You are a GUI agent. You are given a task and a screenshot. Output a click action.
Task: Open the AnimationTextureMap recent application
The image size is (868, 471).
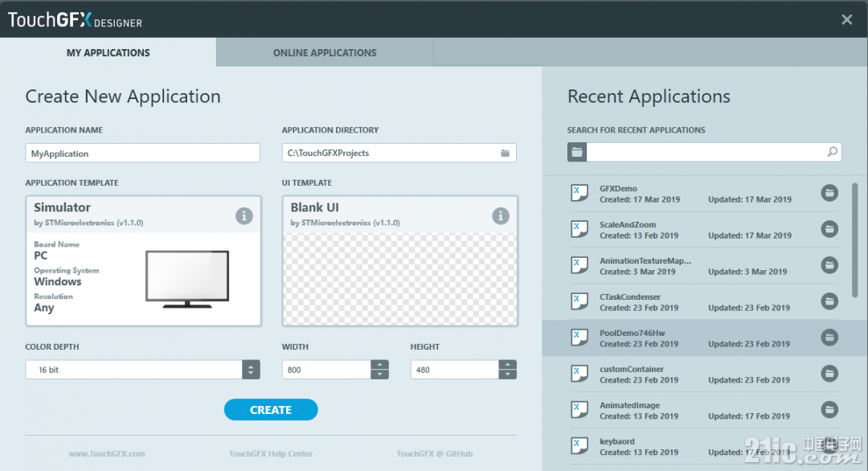[703, 266]
